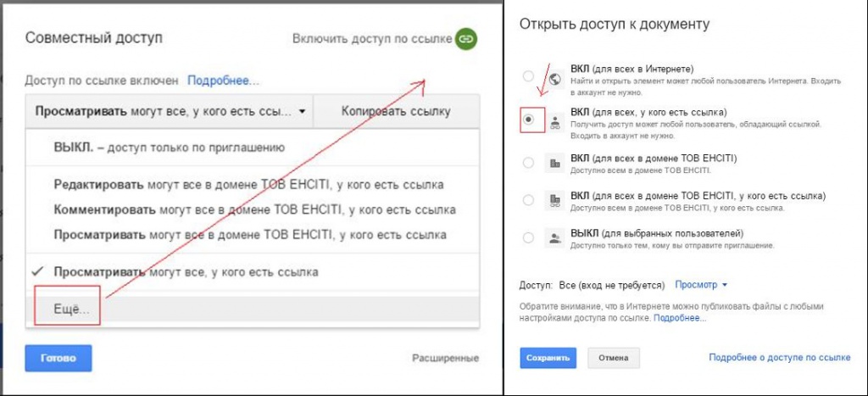Screen dimensions: 868x396
Task: Click the Открыть доступ к документу heading
Action: pyautogui.click(x=615, y=24)
